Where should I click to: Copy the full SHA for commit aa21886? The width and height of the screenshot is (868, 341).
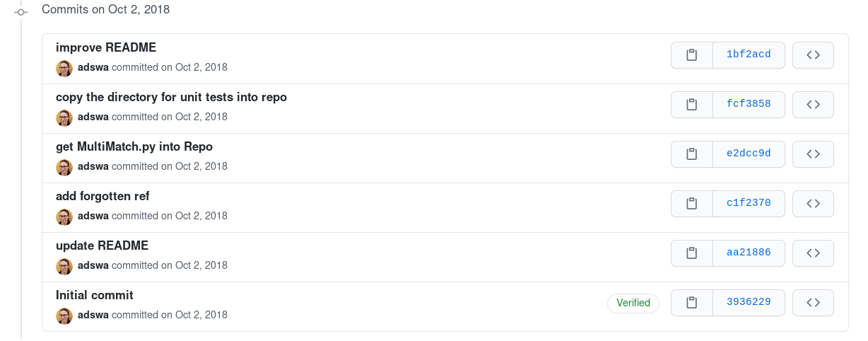(692, 253)
